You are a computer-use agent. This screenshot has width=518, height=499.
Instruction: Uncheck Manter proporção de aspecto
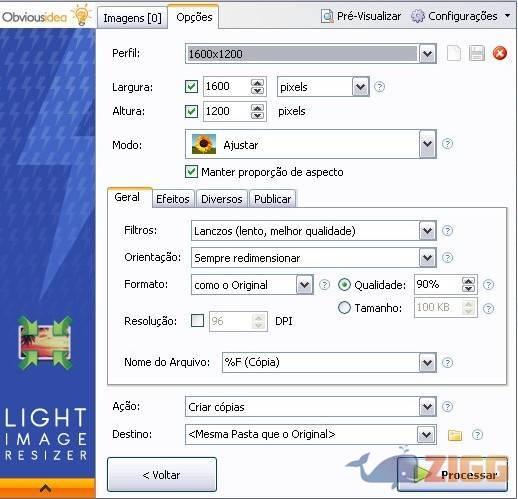coord(191,172)
